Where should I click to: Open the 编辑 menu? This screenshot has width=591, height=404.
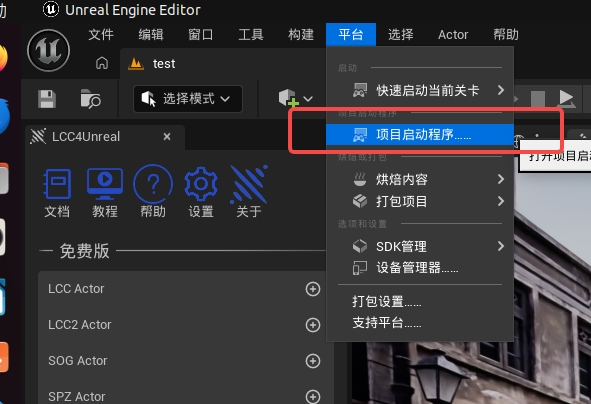tap(151, 35)
